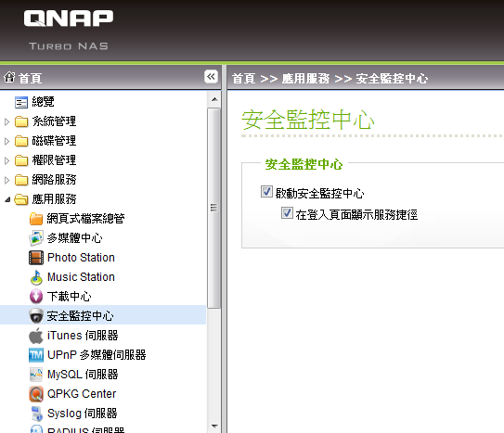Click the sidebar scrollbar down arrow
This screenshot has height=433, width=504.
pos(214,426)
